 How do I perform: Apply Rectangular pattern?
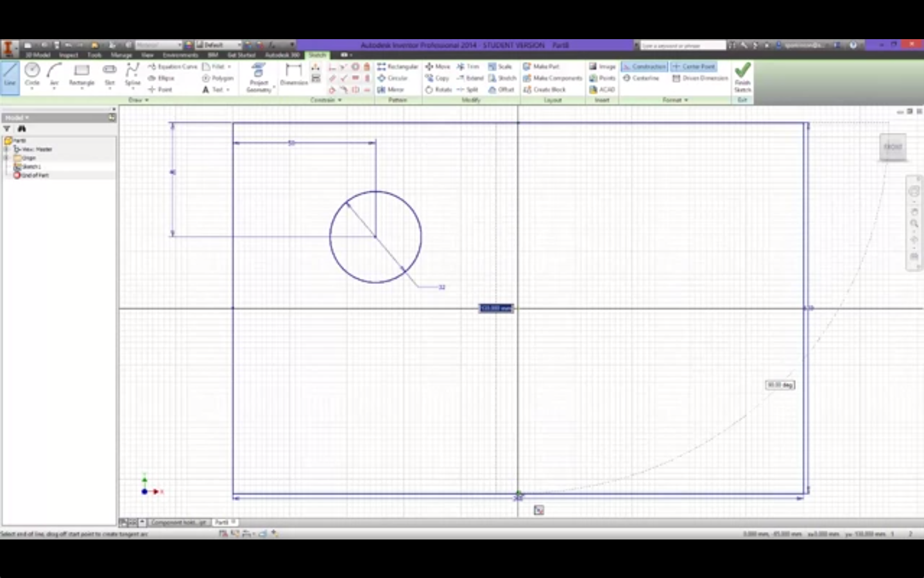click(397, 66)
